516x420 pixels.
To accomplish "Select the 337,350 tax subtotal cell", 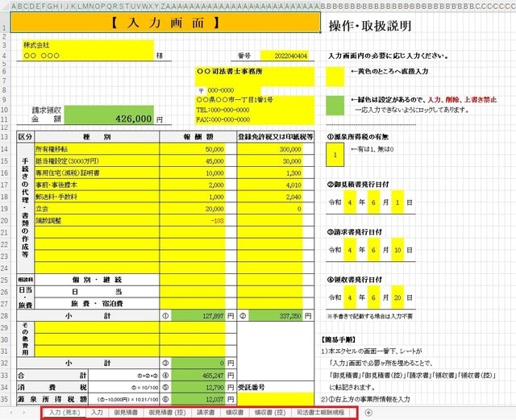I will [276, 316].
